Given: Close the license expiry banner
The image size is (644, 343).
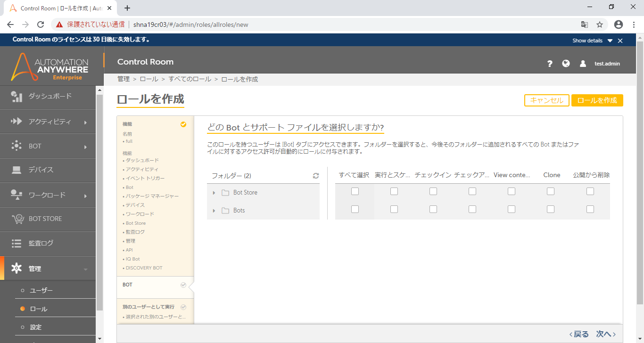Looking at the screenshot, I should (620, 41).
